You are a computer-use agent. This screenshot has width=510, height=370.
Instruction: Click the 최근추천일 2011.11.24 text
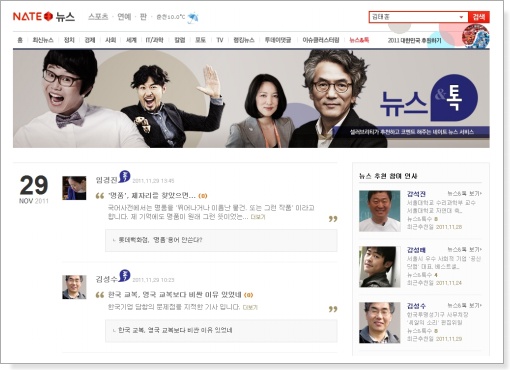coord(434,283)
